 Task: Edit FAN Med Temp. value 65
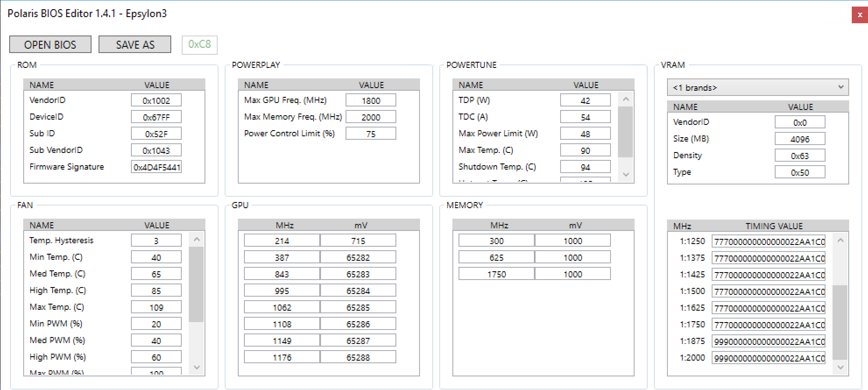(x=156, y=274)
